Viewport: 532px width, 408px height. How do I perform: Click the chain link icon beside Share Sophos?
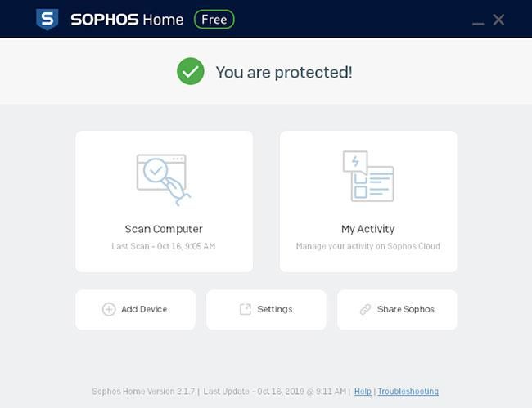tap(365, 309)
